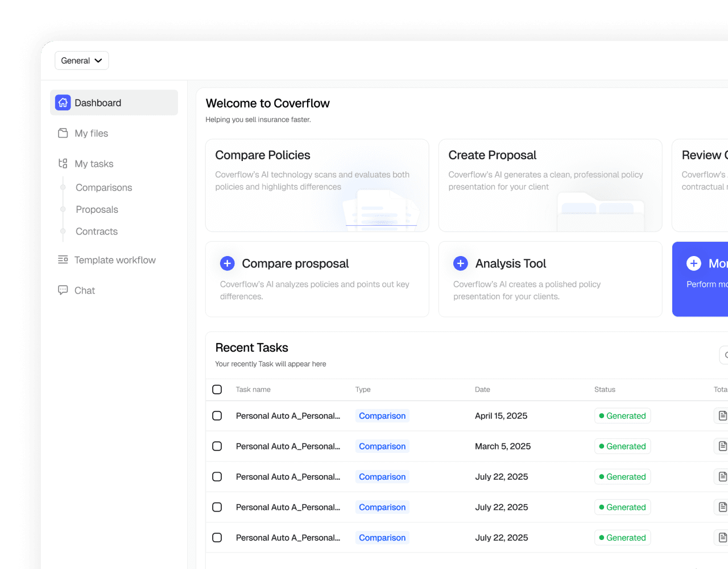This screenshot has width=728, height=569.
Task: Select Proposals under My tasks
Action: tap(97, 209)
